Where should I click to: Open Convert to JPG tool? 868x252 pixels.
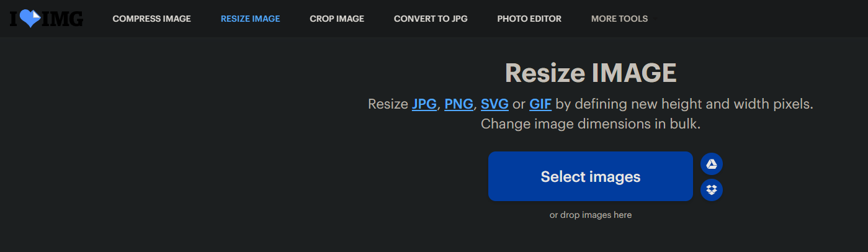pyautogui.click(x=431, y=19)
